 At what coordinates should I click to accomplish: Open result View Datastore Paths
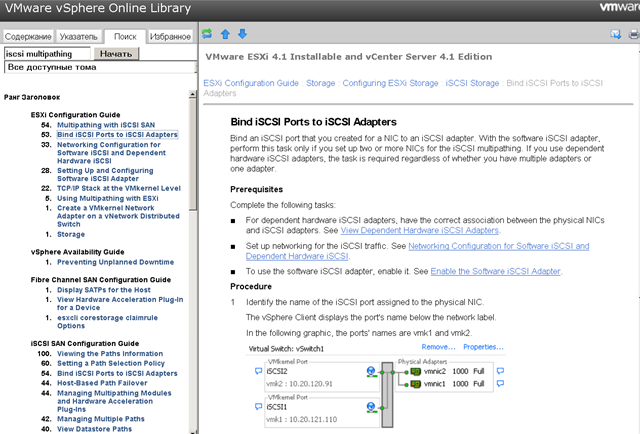click(x=94, y=429)
